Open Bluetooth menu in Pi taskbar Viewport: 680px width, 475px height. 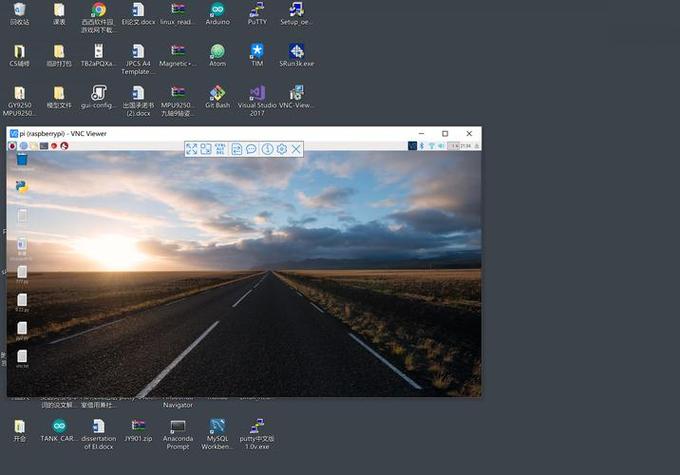click(422, 146)
